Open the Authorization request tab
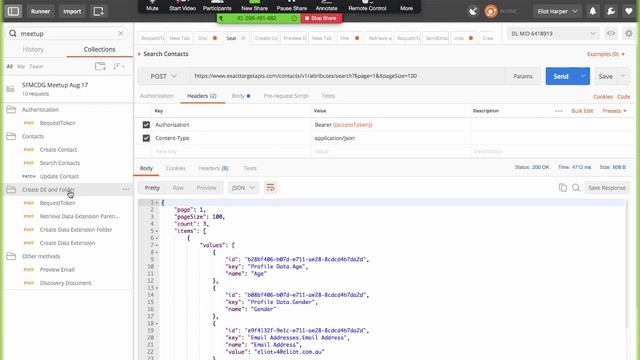This screenshot has height=360, width=640. click(157, 96)
